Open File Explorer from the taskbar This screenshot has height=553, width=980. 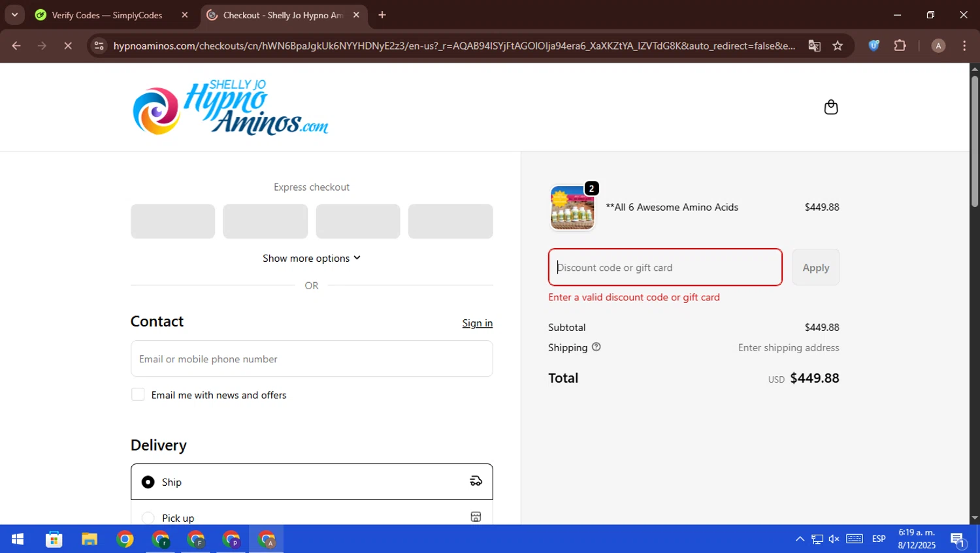[x=90, y=539]
